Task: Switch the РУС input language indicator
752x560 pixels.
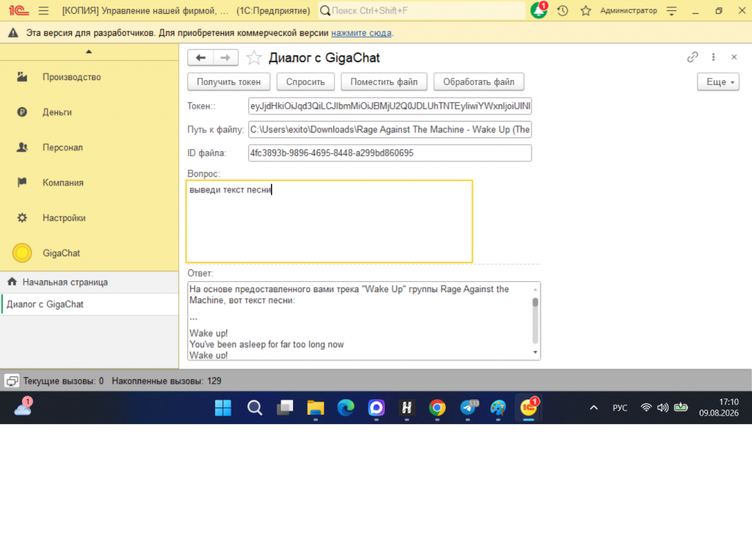Action: coord(620,408)
